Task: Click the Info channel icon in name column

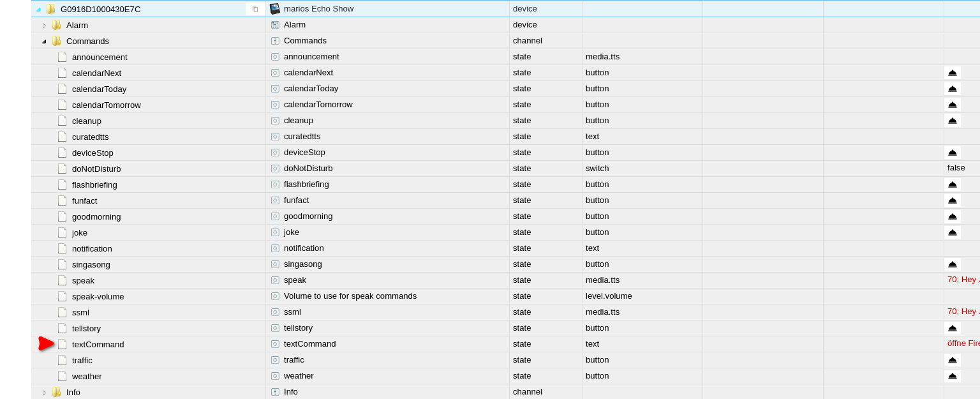Action: [x=275, y=392]
